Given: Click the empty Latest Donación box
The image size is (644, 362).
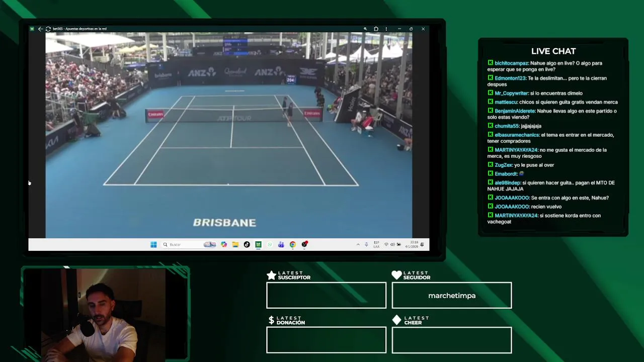Looking at the screenshot, I should click(x=327, y=340).
